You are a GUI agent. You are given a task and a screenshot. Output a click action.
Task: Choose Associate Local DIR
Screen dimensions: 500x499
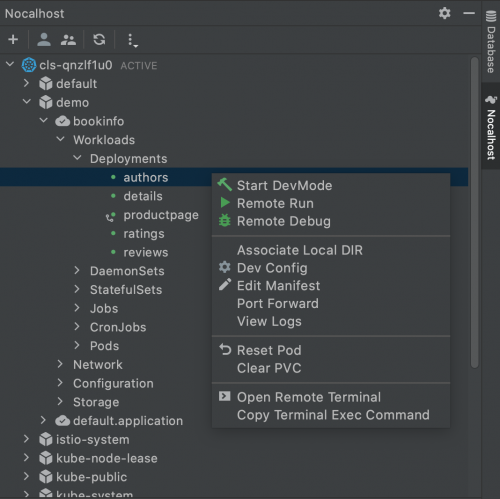[x=331, y=250]
